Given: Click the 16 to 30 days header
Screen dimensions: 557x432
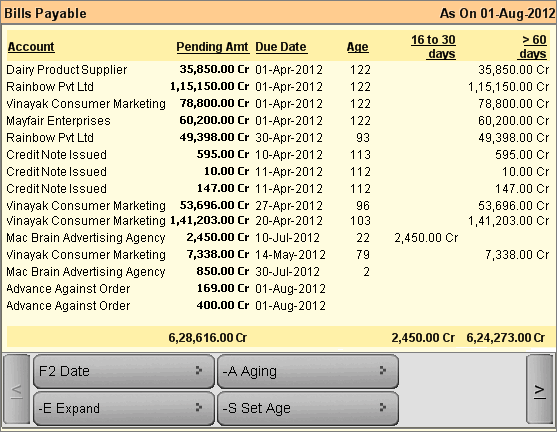Looking at the screenshot, I should 433,47.
